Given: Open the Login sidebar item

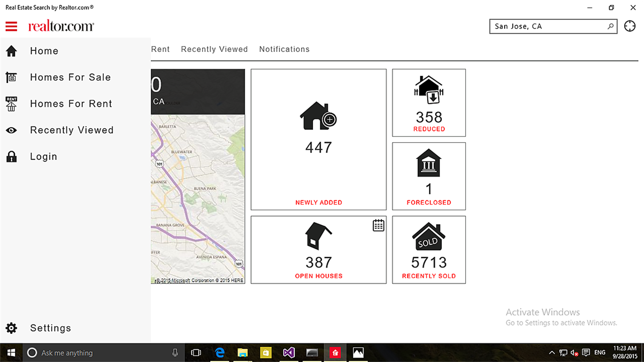Looking at the screenshot, I should tap(75, 156).
